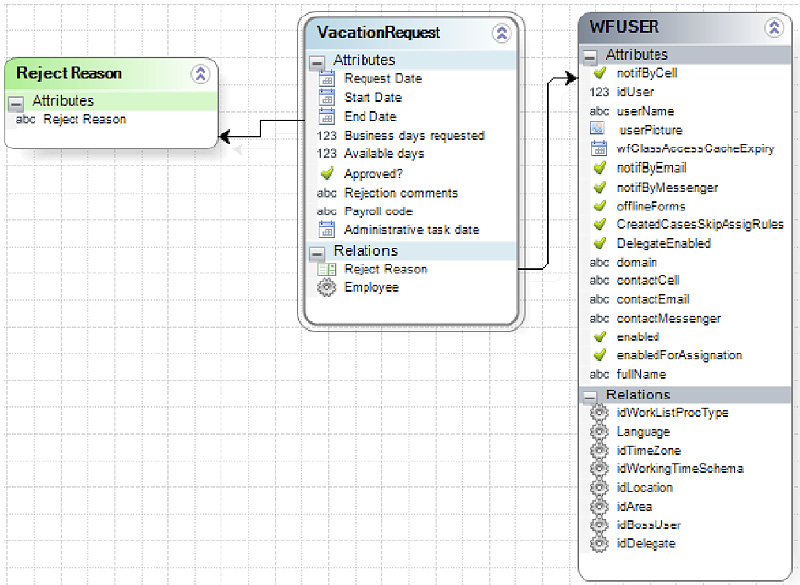This screenshot has width=800, height=585.
Task: Select the idLocation relation label
Action: (x=645, y=488)
